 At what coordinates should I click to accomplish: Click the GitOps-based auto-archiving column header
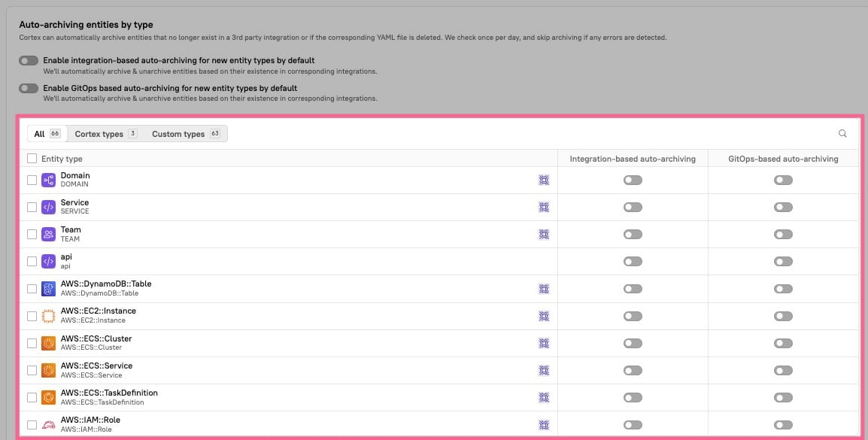click(783, 159)
